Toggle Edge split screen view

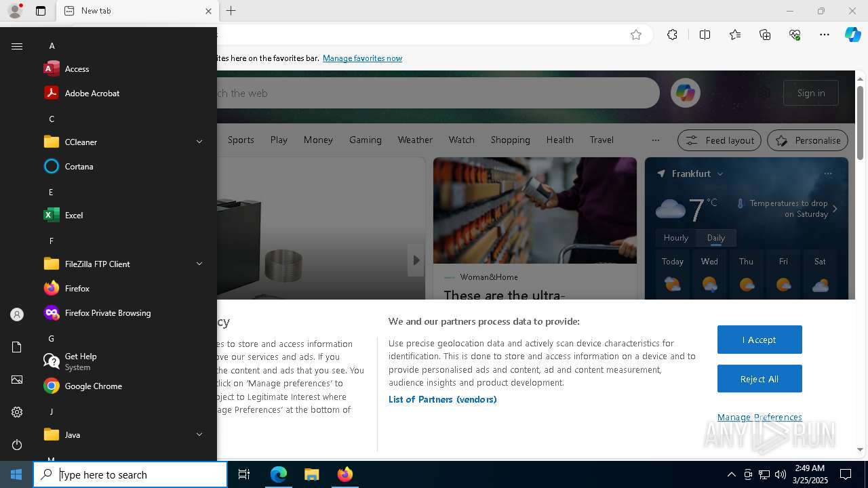[705, 35]
